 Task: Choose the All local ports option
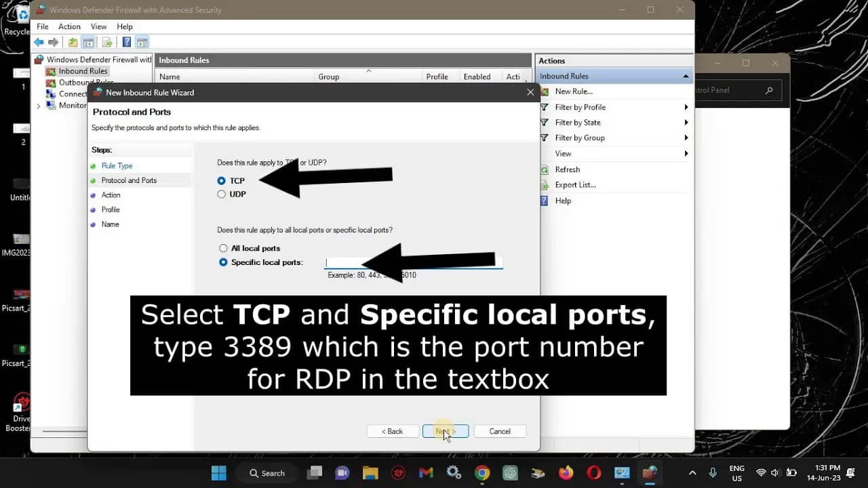tap(222, 248)
